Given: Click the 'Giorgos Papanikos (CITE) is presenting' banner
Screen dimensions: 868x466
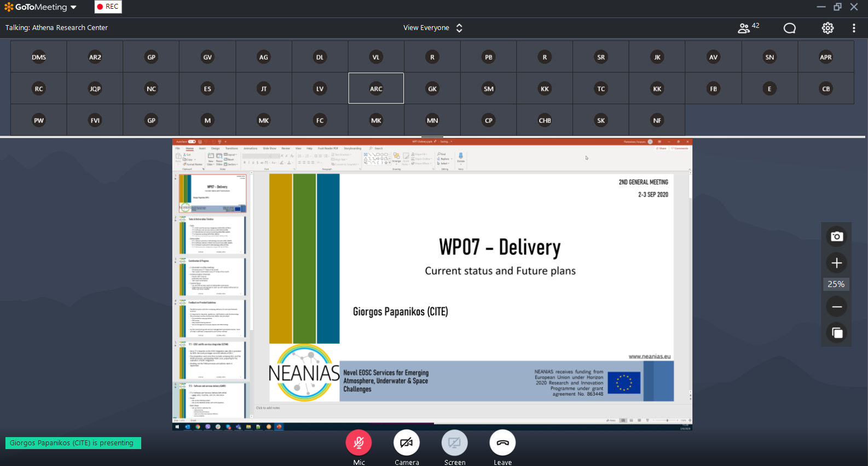Looking at the screenshot, I should click(x=73, y=443).
